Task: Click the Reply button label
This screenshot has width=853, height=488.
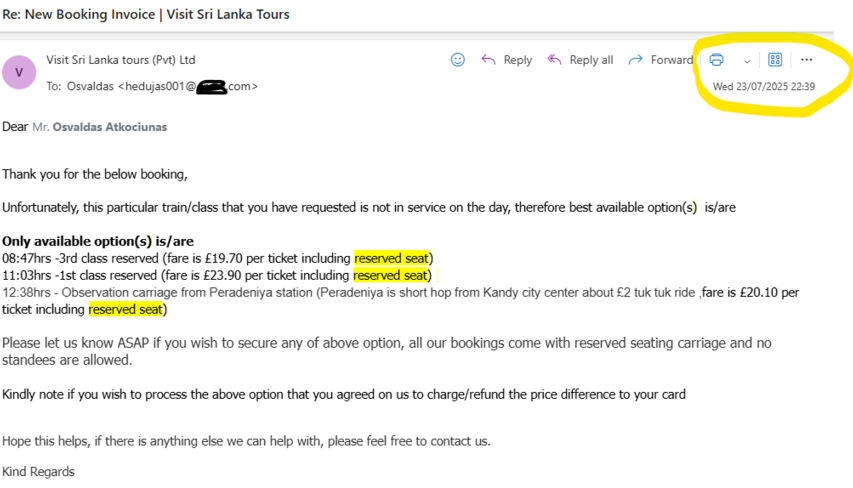Action: (x=518, y=60)
